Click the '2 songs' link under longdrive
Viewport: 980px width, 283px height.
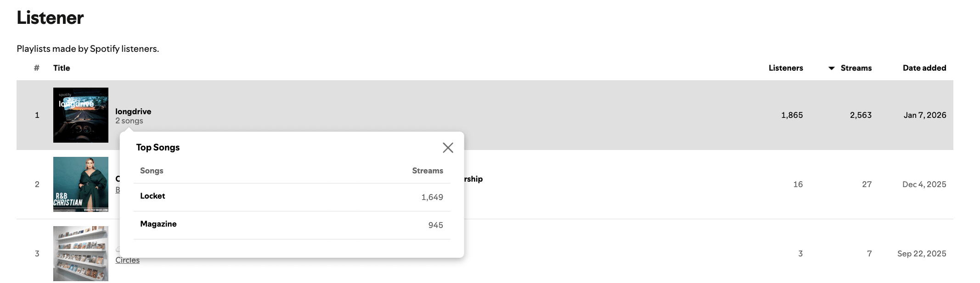tap(129, 121)
